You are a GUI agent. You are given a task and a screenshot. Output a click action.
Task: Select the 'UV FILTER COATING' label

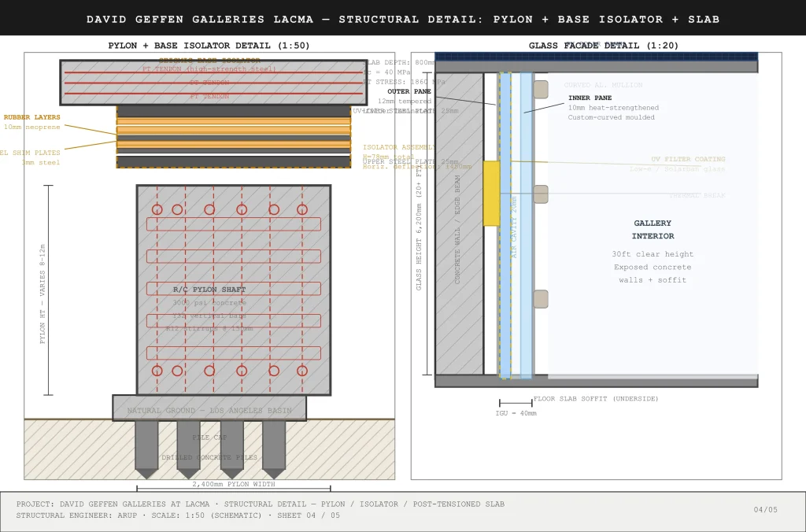tap(688, 159)
